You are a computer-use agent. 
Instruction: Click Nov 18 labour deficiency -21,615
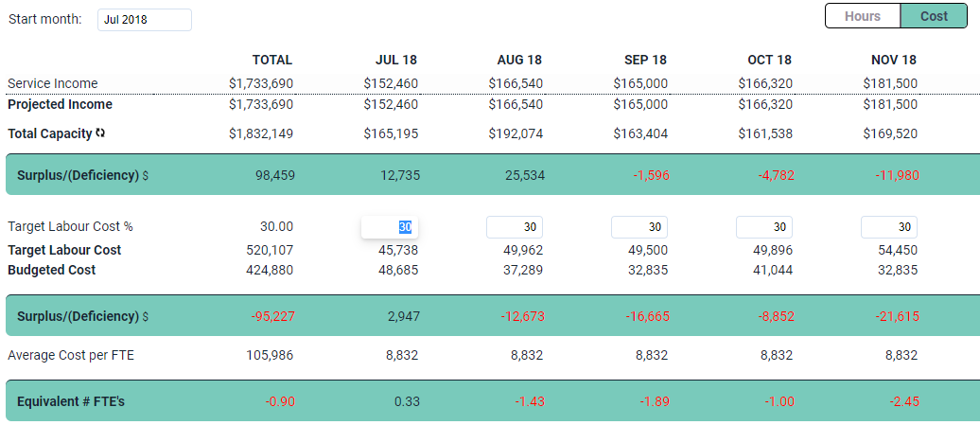(x=898, y=316)
